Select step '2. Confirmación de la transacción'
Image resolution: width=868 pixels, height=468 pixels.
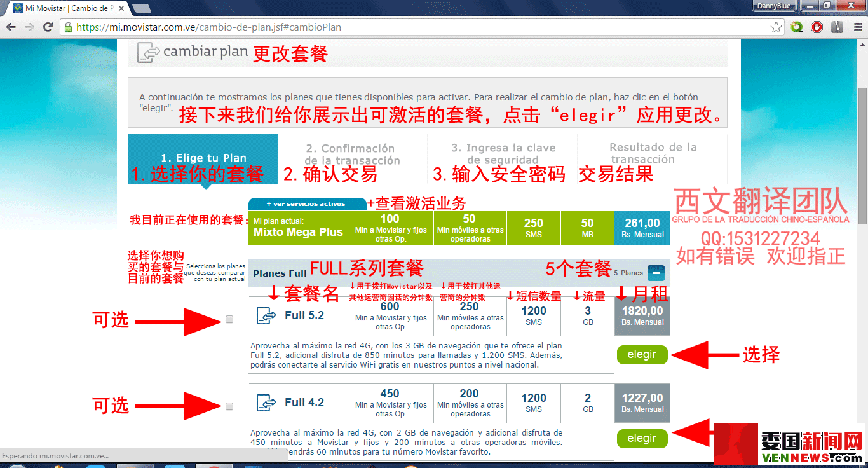point(352,159)
